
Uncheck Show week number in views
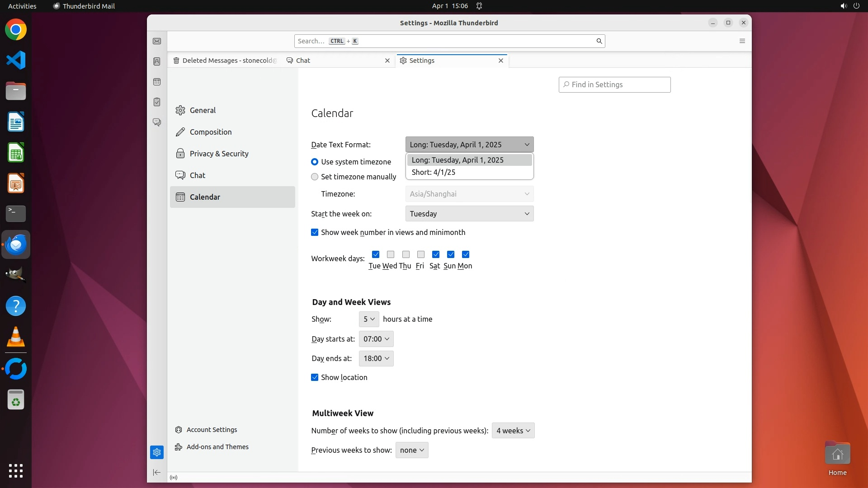pos(315,232)
